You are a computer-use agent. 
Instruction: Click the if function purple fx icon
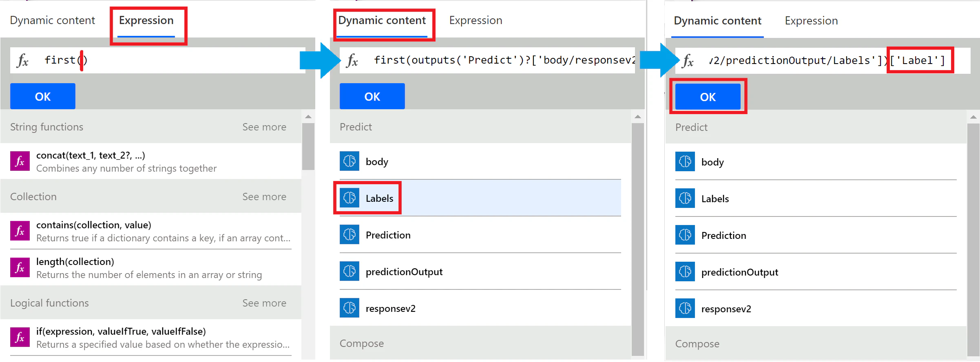(x=20, y=337)
